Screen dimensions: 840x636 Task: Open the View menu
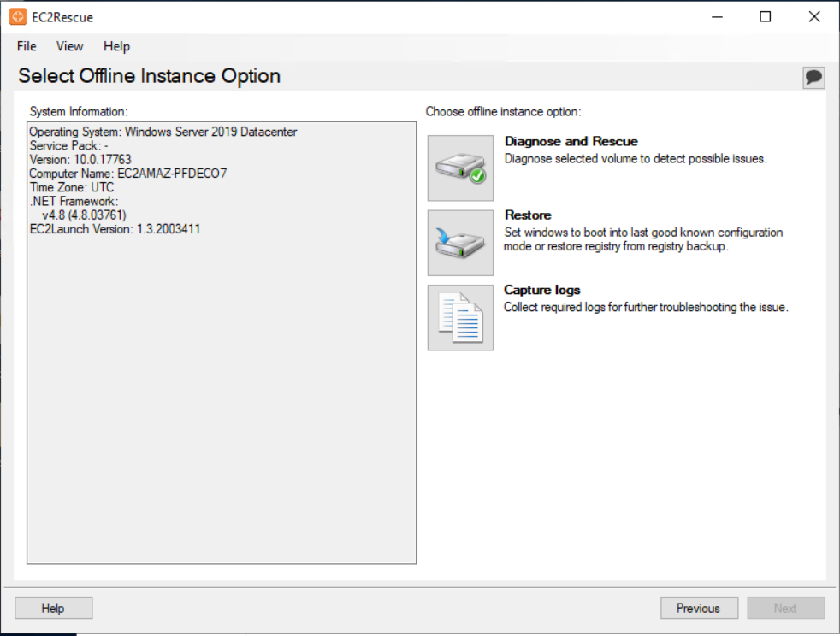click(69, 46)
